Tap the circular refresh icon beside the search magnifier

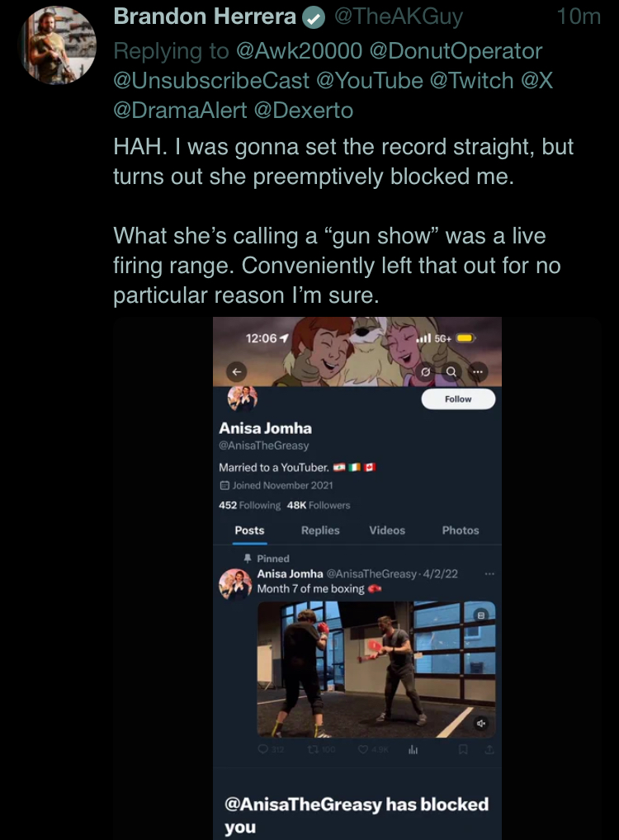point(426,371)
